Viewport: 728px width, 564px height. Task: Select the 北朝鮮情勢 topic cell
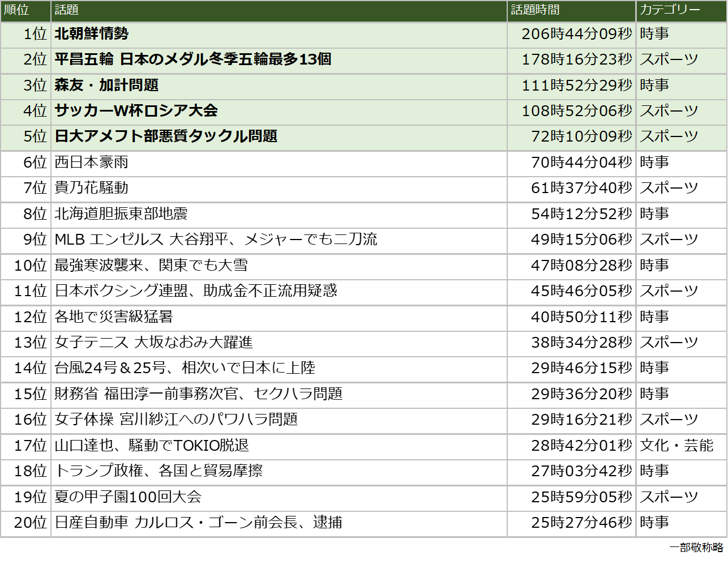pos(92,34)
